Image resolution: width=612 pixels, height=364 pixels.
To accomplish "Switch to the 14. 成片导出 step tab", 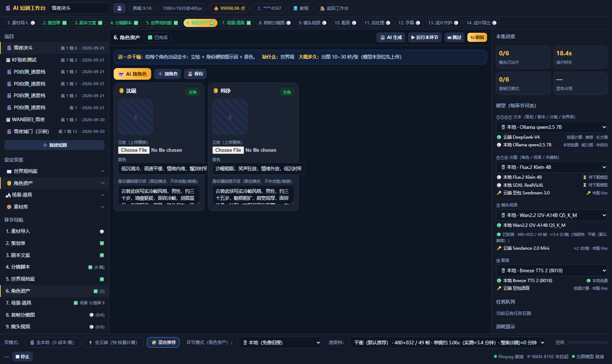I will pyautogui.click(x=482, y=23).
